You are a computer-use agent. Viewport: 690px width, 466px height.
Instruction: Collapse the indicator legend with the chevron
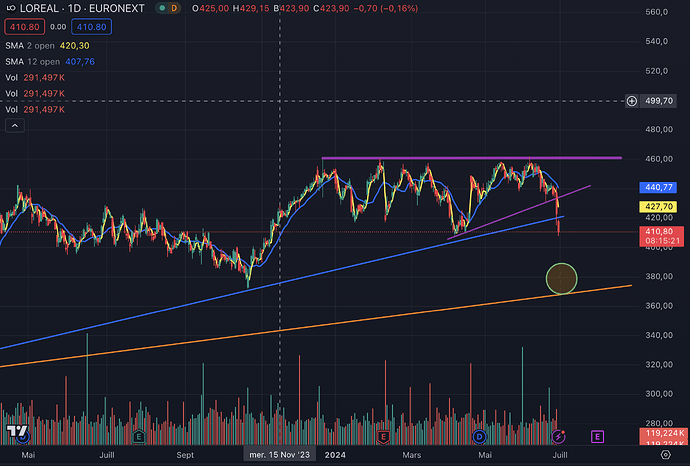pyautogui.click(x=15, y=126)
